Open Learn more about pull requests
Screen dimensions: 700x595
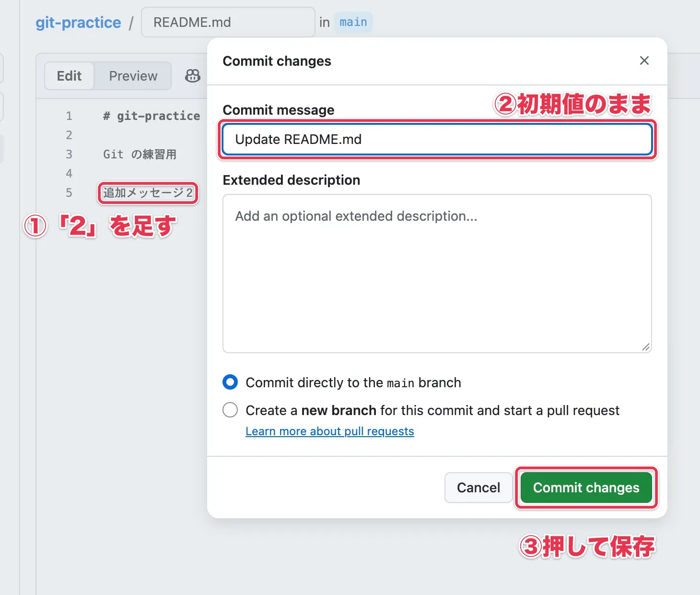point(330,431)
